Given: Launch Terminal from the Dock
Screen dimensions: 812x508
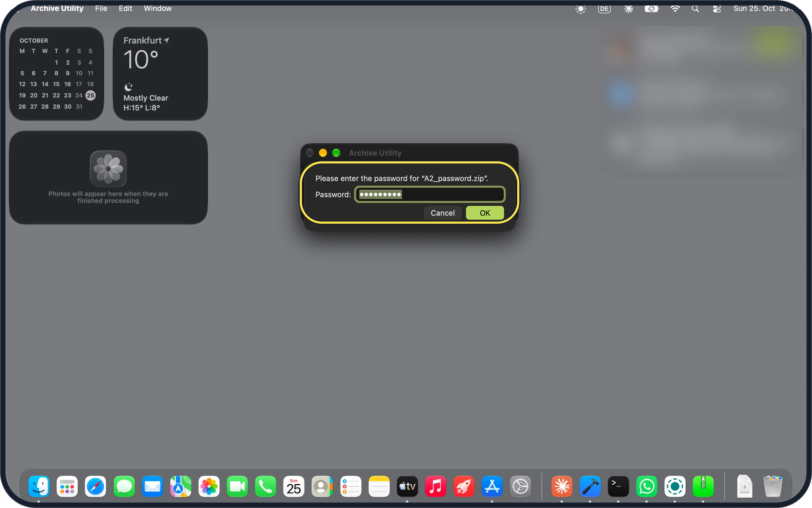Looking at the screenshot, I should (x=618, y=486).
